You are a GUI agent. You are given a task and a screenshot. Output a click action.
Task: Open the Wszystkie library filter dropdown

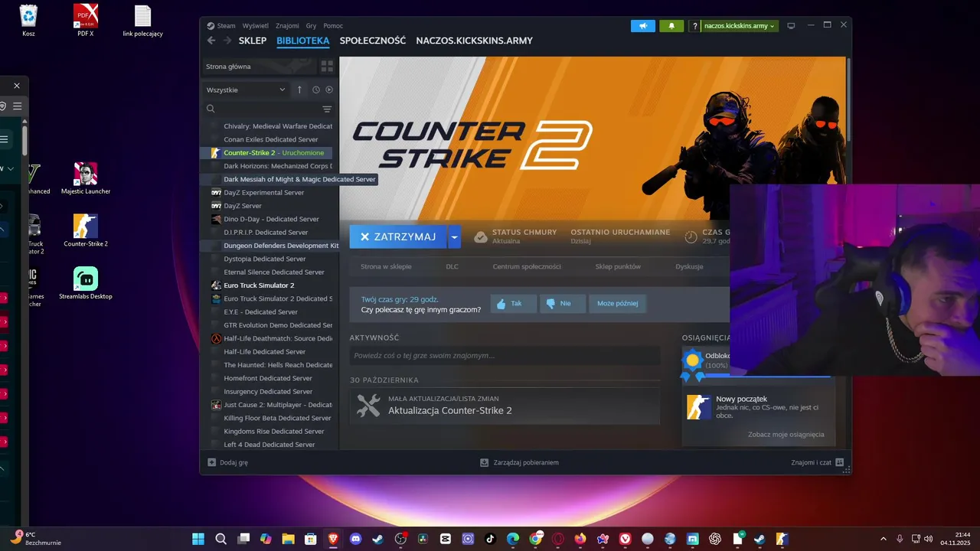[246, 90]
